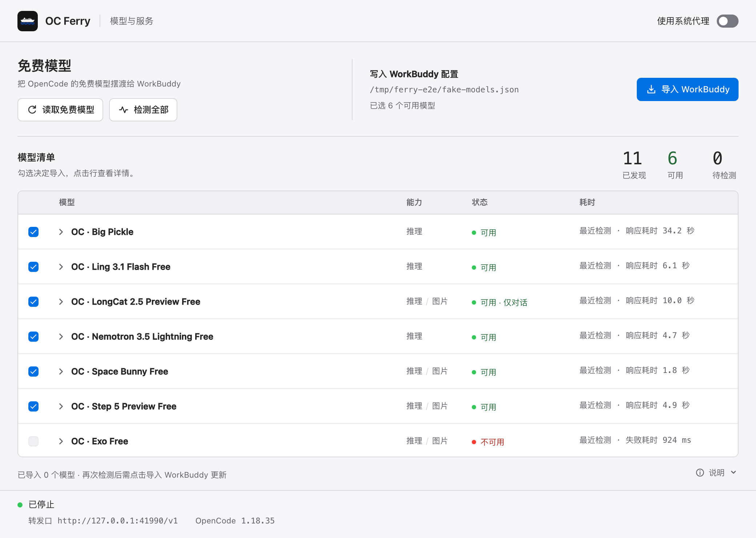This screenshot has height=538, width=756.
Task: Expand the OC · Big Pickle row chevron
Action: click(61, 232)
